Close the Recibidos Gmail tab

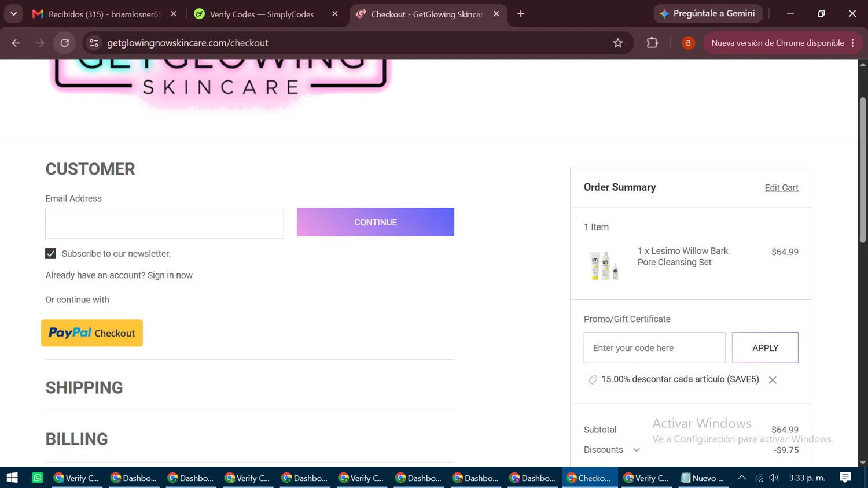(x=174, y=14)
